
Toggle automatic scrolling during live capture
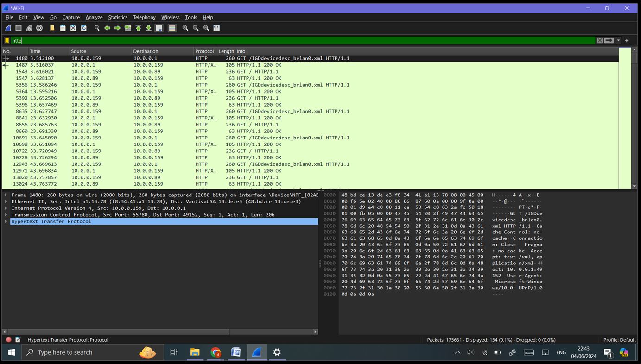coord(159,28)
